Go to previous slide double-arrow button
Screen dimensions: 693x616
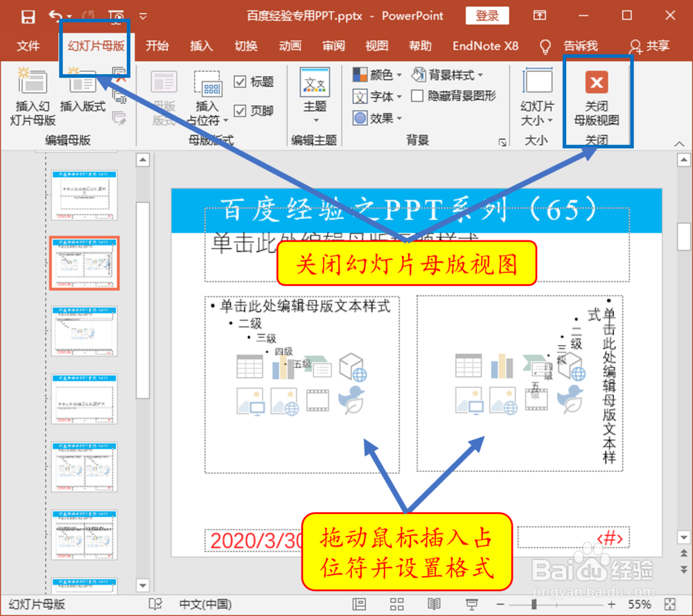pyautogui.click(x=683, y=553)
